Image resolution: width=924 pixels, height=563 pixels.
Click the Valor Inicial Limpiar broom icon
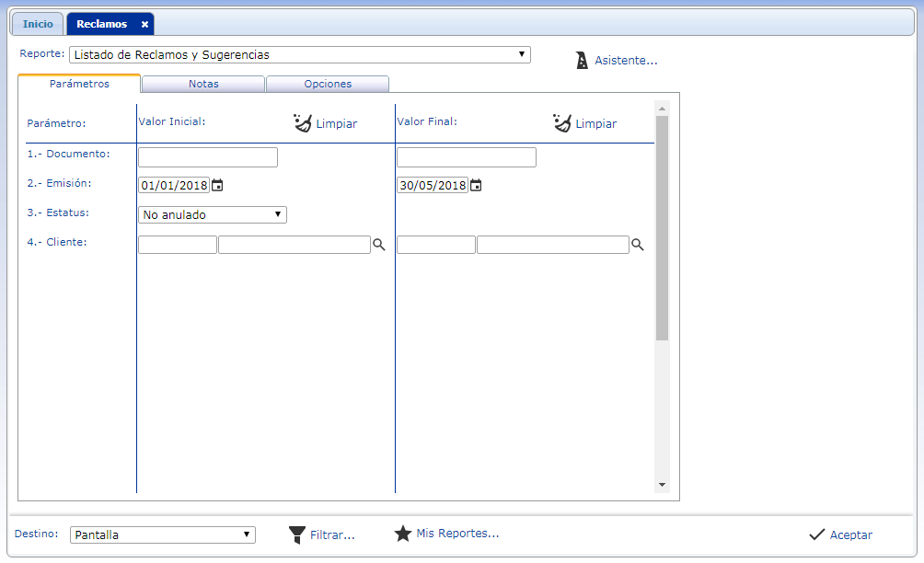click(x=302, y=123)
